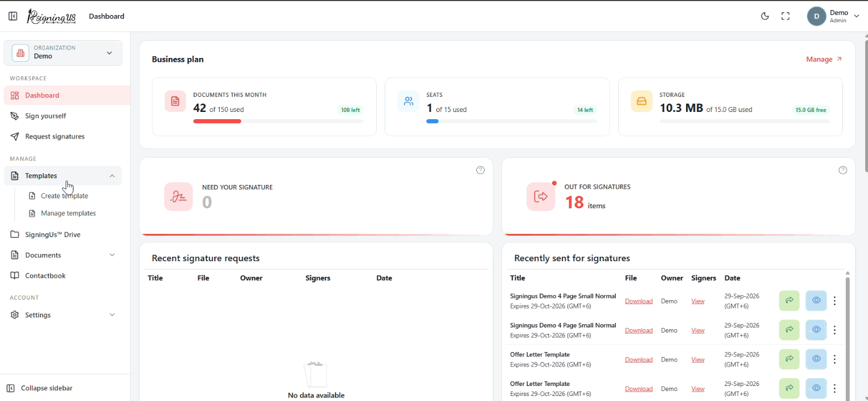
Task: Resend the first Signingus Demo document
Action: pyautogui.click(x=789, y=301)
